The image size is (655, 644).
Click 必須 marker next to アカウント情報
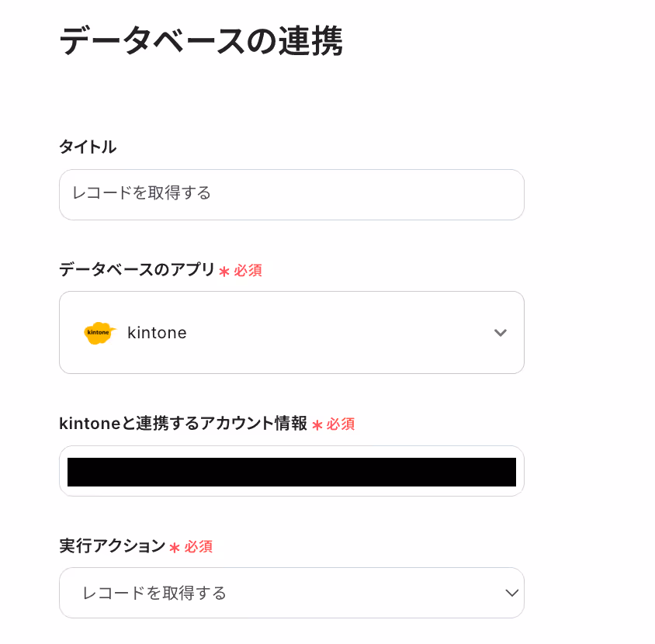click(341, 424)
